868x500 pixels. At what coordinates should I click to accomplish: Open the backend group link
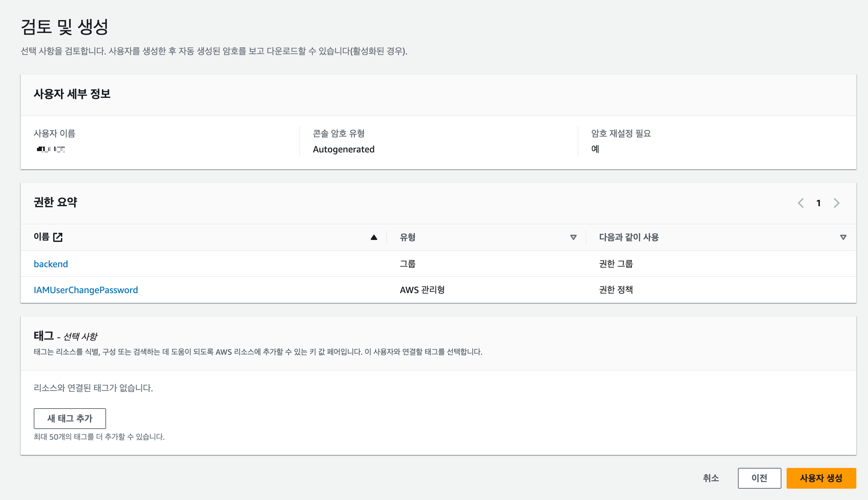(x=51, y=264)
